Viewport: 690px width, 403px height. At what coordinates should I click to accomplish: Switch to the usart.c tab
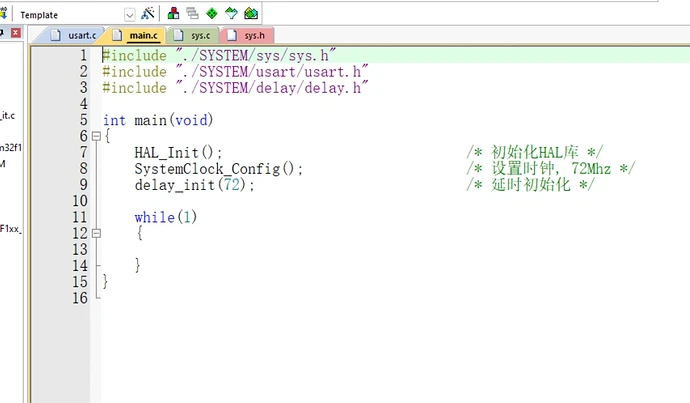pyautogui.click(x=80, y=36)
